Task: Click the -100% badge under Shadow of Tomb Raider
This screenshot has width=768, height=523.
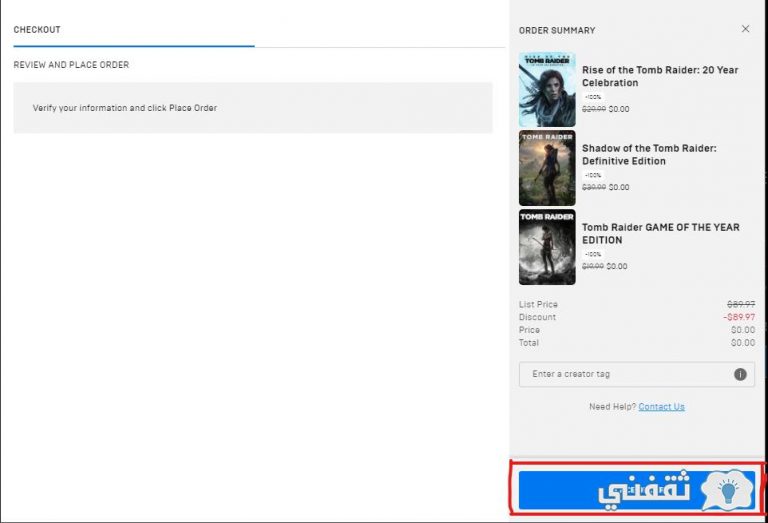Action: 593,175
